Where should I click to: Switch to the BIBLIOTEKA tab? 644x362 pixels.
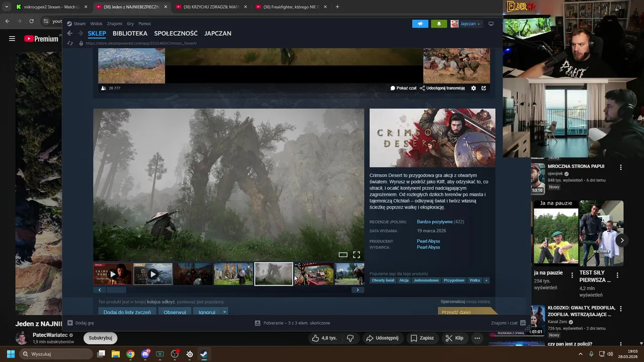[130, 33]
